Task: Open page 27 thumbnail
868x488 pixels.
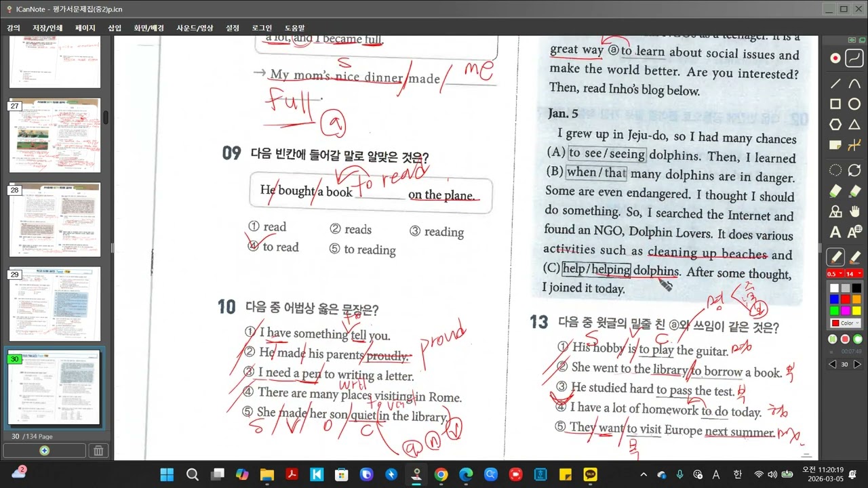Action: pyautogui.click(x=54, y=136)
